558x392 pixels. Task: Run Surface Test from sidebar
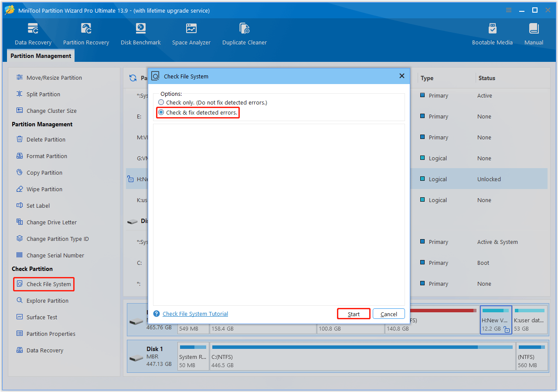point(42,317)
